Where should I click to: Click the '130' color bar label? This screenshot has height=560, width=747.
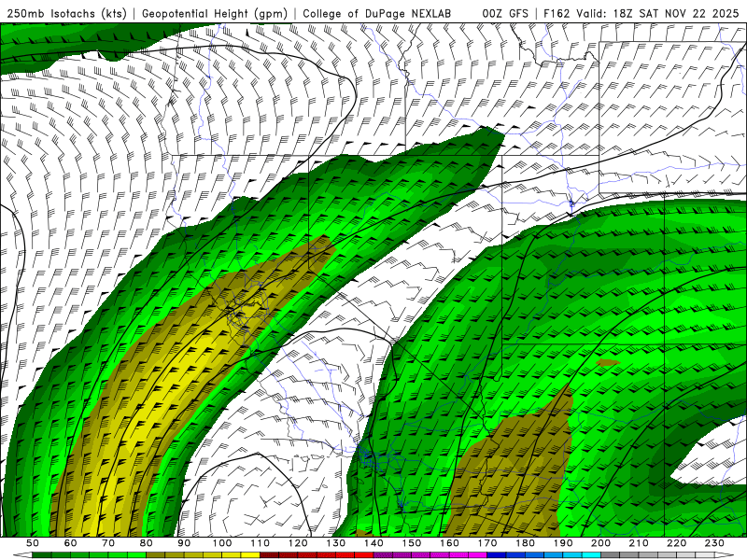click(335, 543)
